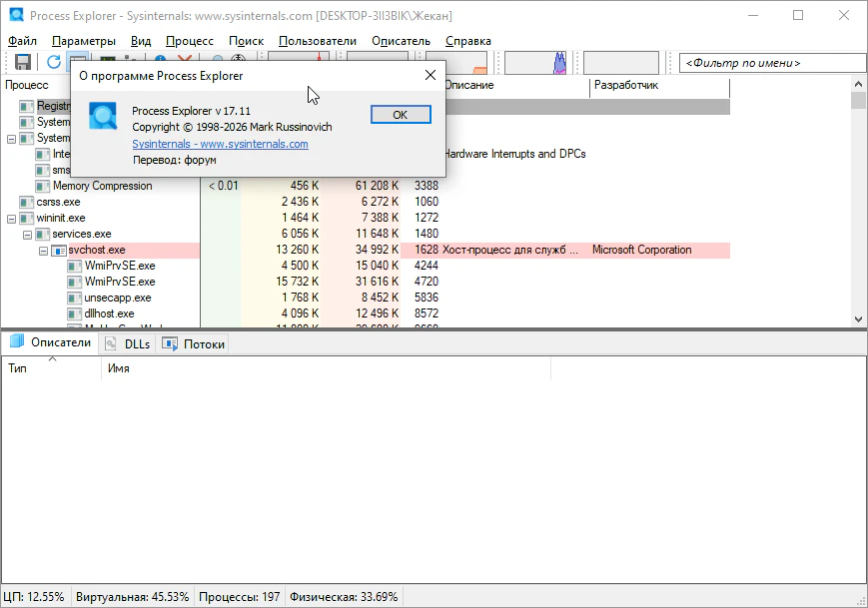Open the Справка menu
The width and height of the screenshot is (868, 608).
pos(467,41)
